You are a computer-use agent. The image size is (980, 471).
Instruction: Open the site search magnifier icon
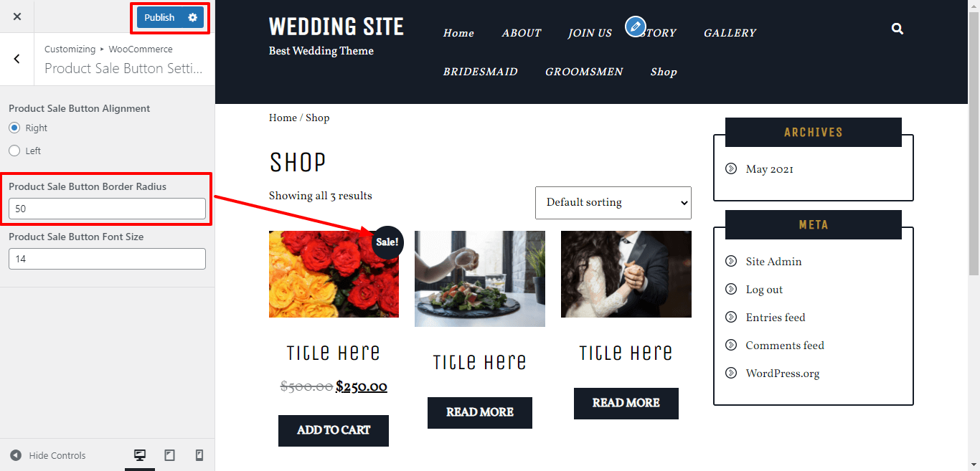coord(897,29)
